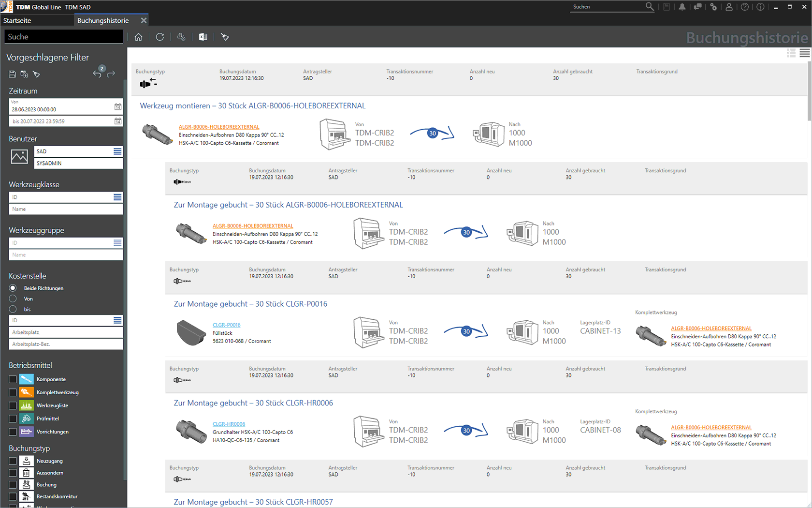Open the info icon
Image resolution: width=812 pixels, height=508 pixels.
(x=760, y=7)
